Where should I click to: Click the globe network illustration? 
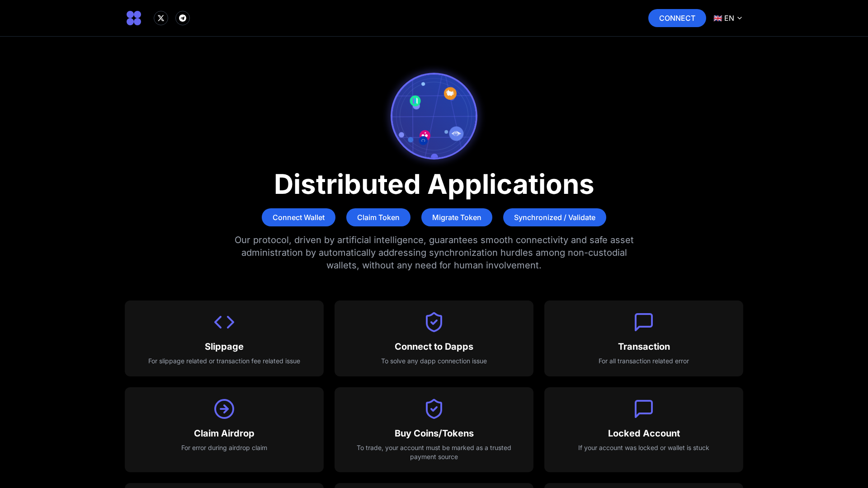(x=434, y=116)
